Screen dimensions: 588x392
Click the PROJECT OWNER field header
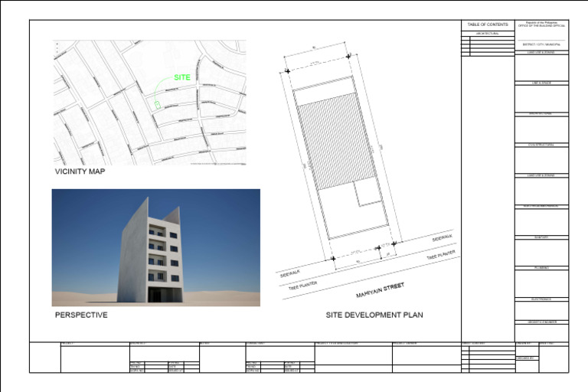404,344
